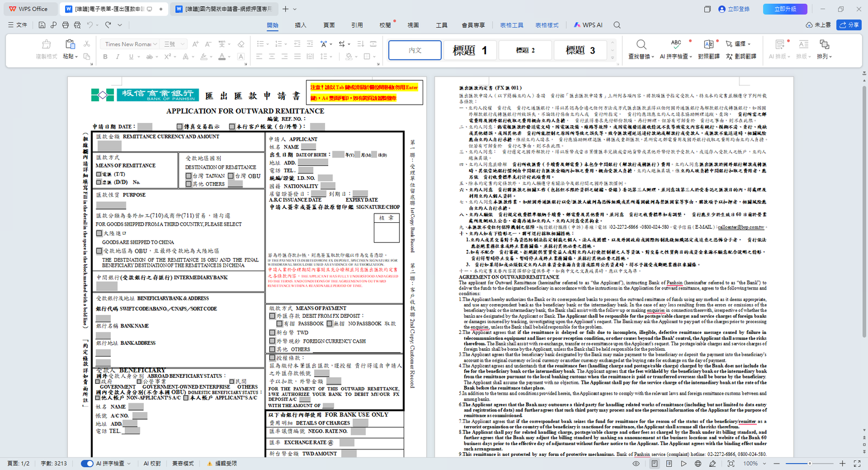Image resolution: width=868 pixels, height=470 pixels.
Task: Click the red underlined font color button
Action: pyautogui.click(x=222, y=56)
